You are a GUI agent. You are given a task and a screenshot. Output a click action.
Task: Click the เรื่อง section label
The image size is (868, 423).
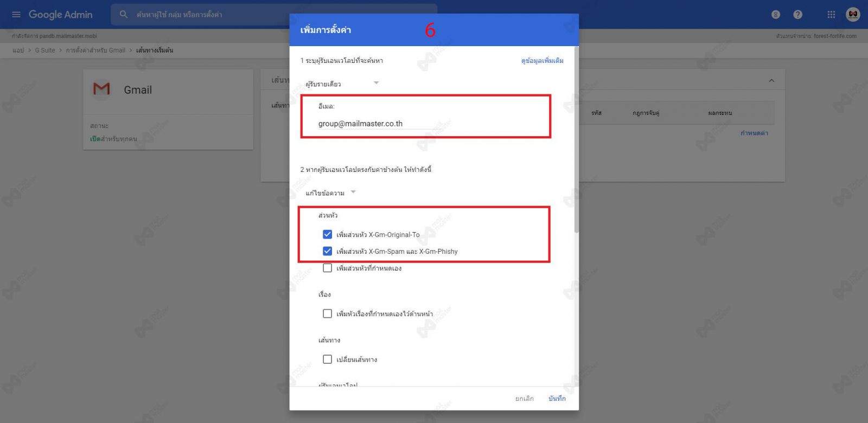coord(324,294)
